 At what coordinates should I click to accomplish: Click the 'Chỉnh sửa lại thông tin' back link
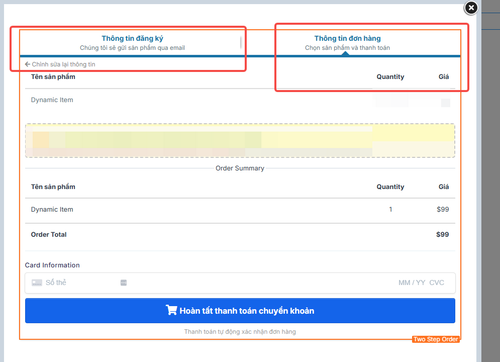pos(60,64)
